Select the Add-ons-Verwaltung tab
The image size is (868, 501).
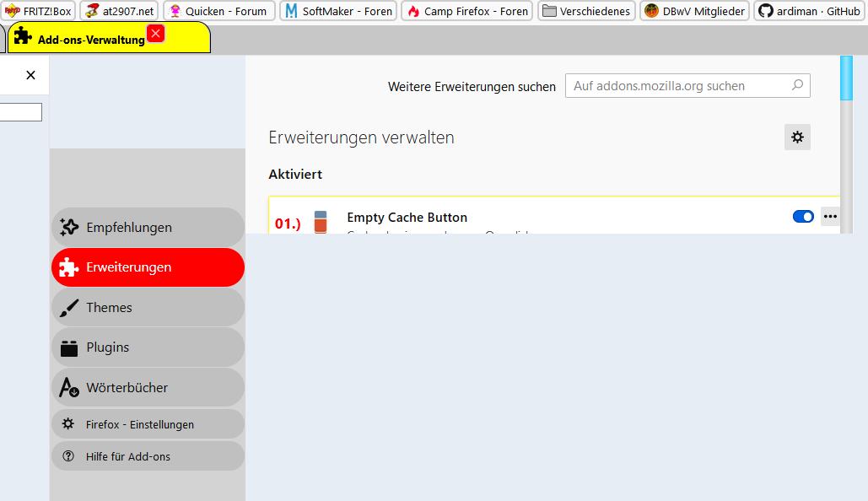pos(109,38)
